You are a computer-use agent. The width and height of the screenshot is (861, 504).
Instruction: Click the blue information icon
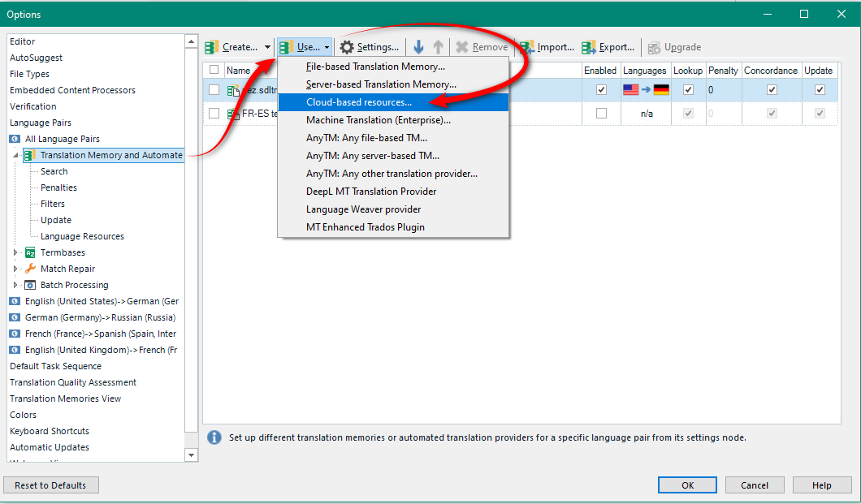214,437
